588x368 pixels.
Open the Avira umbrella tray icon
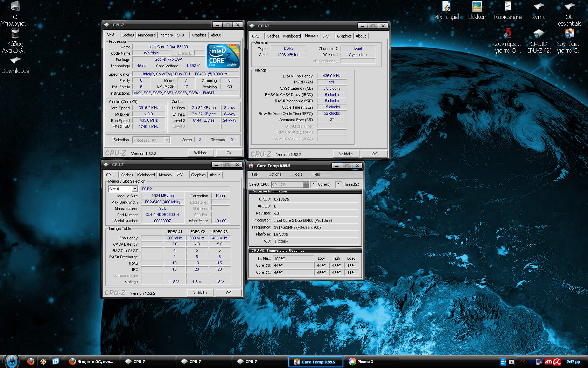[557, 362]
